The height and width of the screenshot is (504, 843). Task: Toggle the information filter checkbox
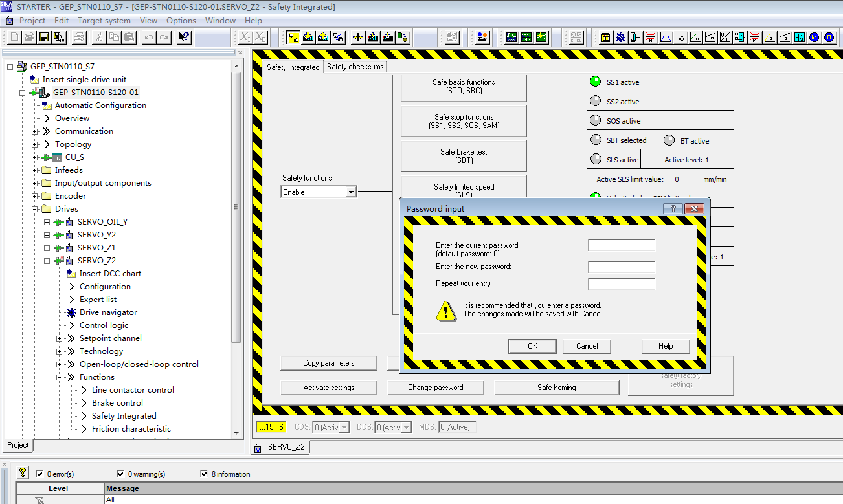click(205, 474)
